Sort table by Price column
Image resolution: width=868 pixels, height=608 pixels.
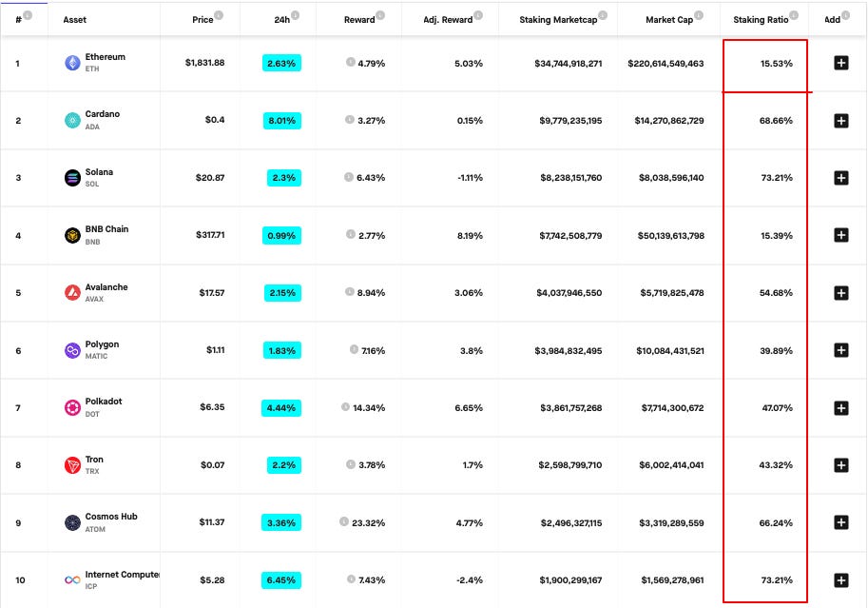click(203, 20)
